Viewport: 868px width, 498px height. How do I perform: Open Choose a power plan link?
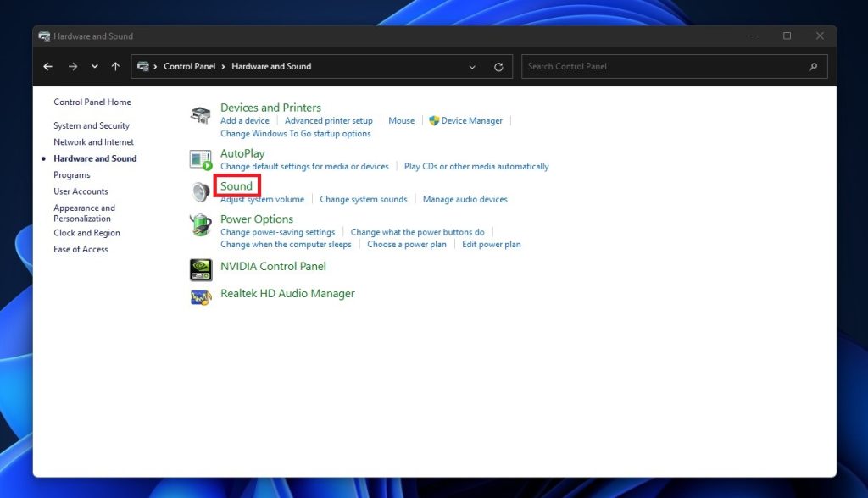[407, 245]
